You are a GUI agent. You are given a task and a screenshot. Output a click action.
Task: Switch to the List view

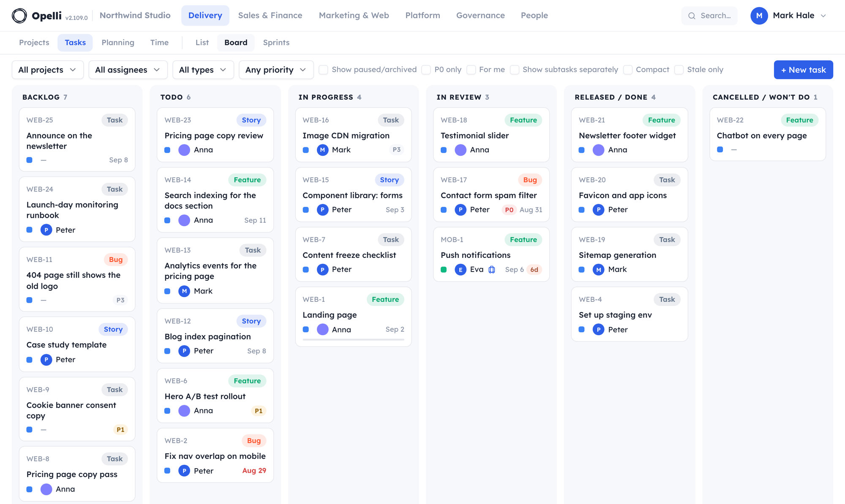click(202, 43)
